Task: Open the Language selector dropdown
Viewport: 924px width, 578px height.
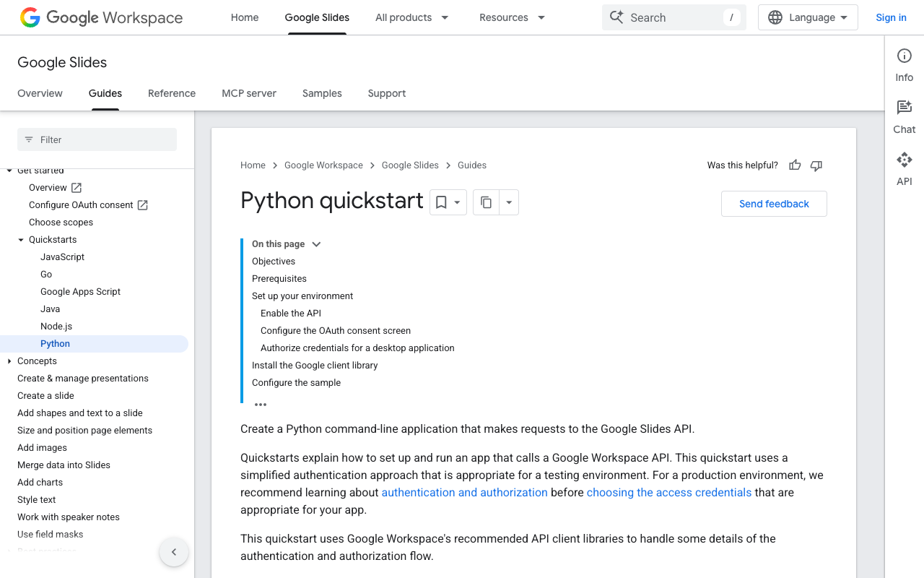Action: pyautogui.click(x=808, y=17)
